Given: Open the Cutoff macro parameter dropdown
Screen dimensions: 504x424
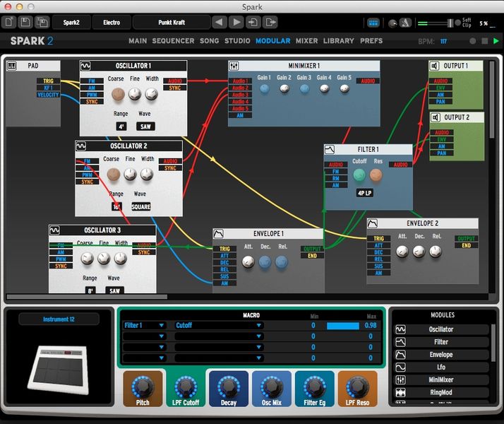Looking at the screenshot, I should tap(218, 326).
